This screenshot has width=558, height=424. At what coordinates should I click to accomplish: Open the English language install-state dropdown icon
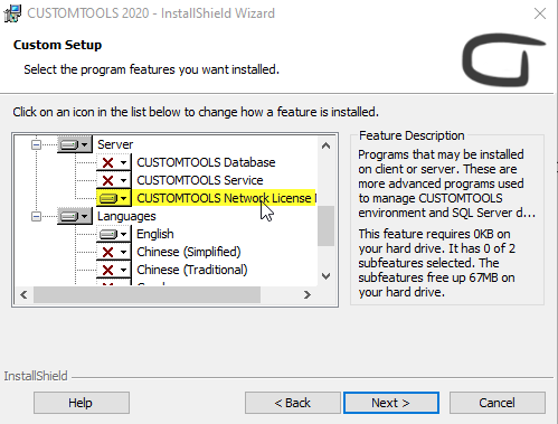point(114,234)
